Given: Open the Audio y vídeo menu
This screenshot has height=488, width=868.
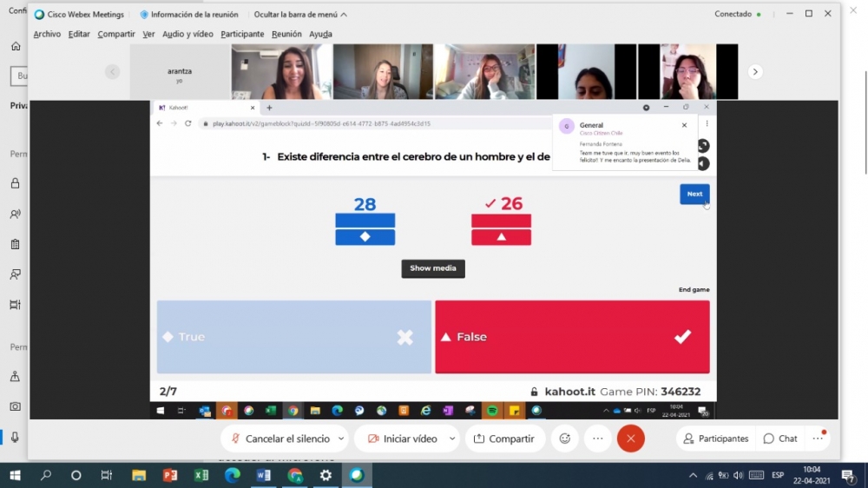Looking at the screenshot, I should click(x=187, y=34).
